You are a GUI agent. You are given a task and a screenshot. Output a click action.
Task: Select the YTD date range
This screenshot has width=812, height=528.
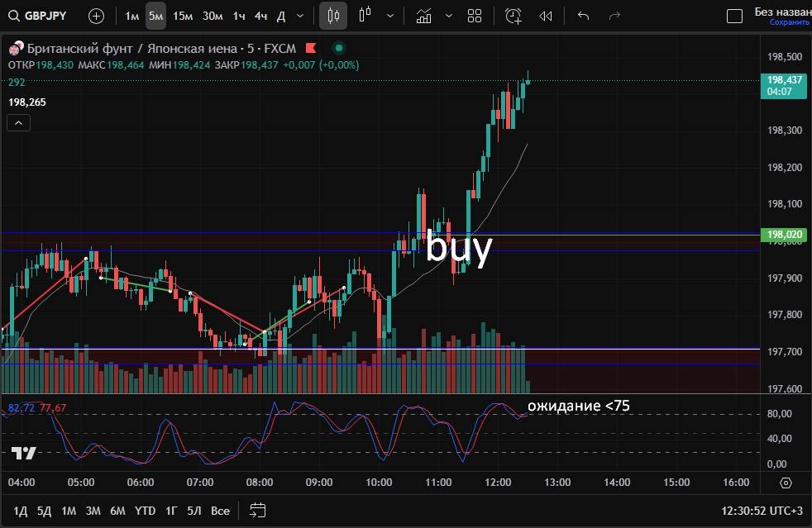click(146, 511)
